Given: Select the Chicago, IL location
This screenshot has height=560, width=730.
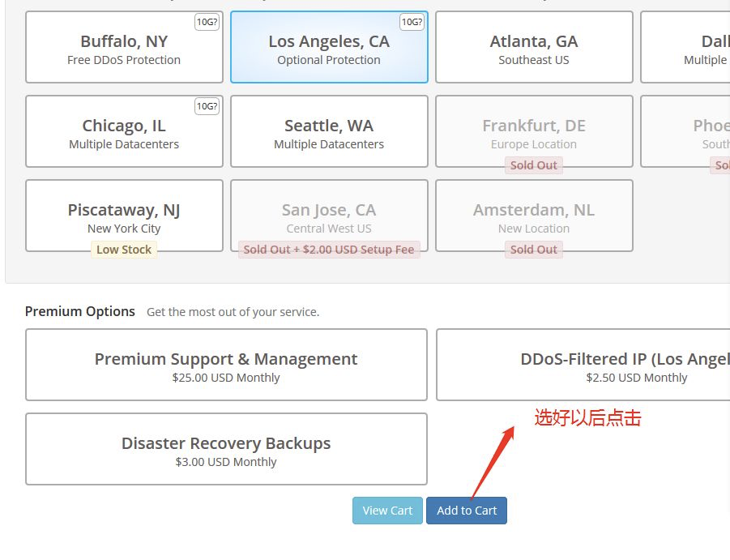Looking at the screenshot, I should pyautogui.click(x=124, y=132).
